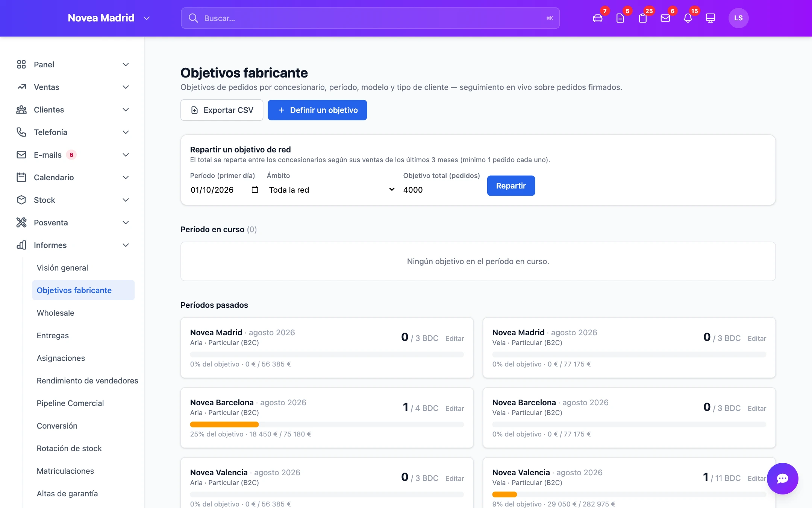Screen dimensions: 812x508
Task: Edit Novea Barcelona Vela objective
Action: tap(757, 408)
